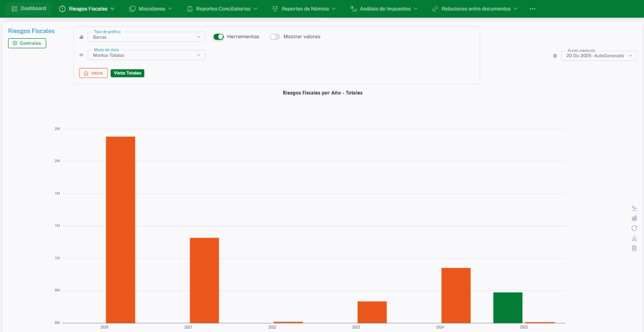Screen dimensions: 644x332
Task: Open the Reportes Conciliatorios menu
Action: [222, 9]
